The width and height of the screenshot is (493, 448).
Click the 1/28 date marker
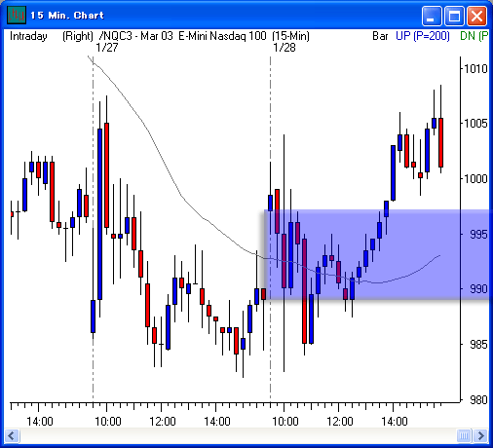[284, 48]
